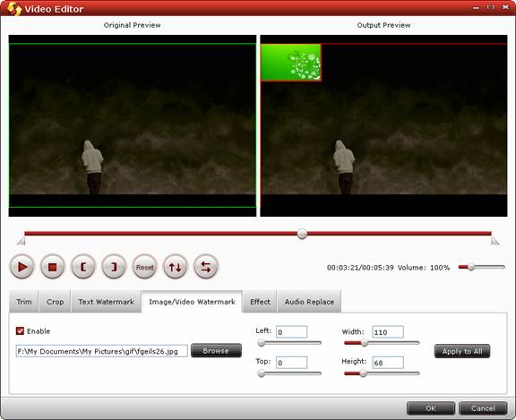Click the Left position input field
The image size is (516, 420).
click(291, 332)
